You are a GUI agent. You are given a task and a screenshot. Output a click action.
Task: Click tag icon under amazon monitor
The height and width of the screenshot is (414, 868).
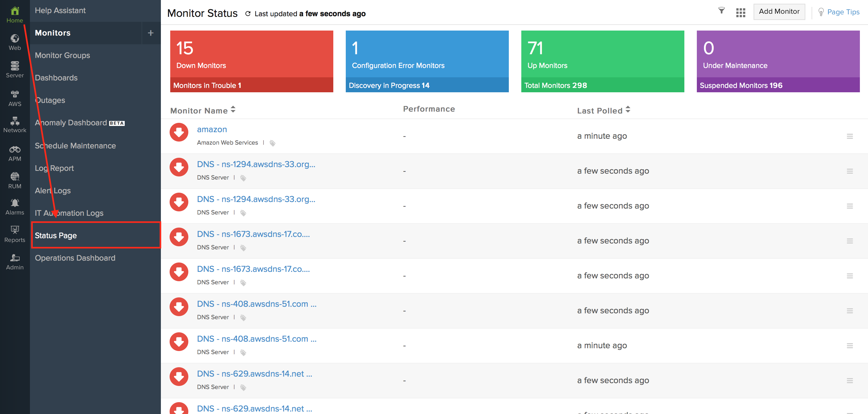pyautogui.click(x=272, y=143)
